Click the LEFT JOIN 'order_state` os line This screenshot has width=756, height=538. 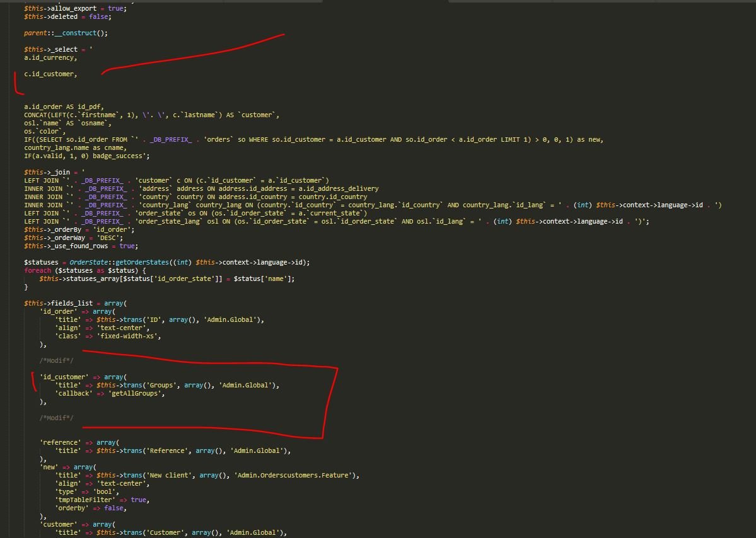tap(195, 214)
